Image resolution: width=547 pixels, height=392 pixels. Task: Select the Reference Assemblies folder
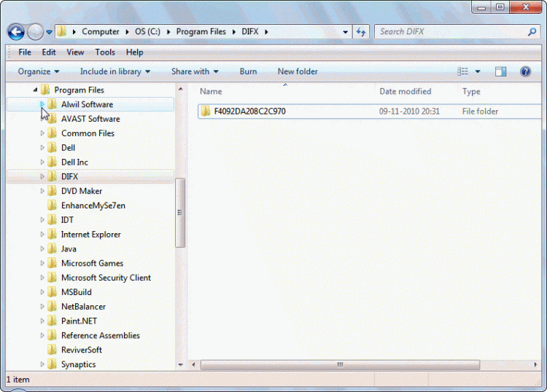click(101, 336)
